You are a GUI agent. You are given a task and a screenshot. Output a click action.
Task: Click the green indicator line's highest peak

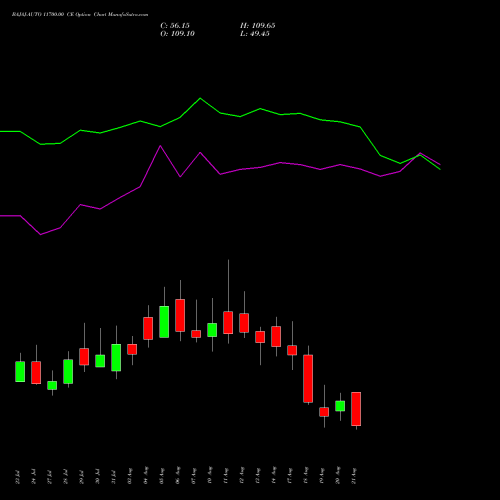(x=200, y=98)
